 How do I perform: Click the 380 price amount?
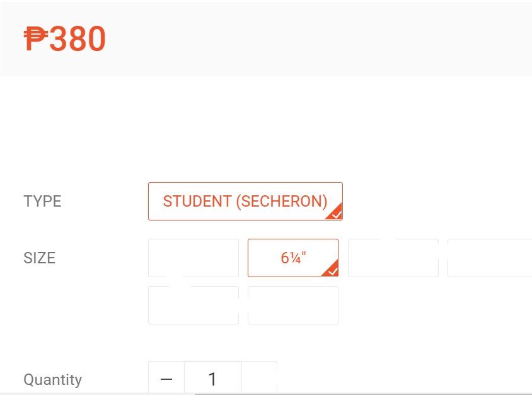[78, 38]
